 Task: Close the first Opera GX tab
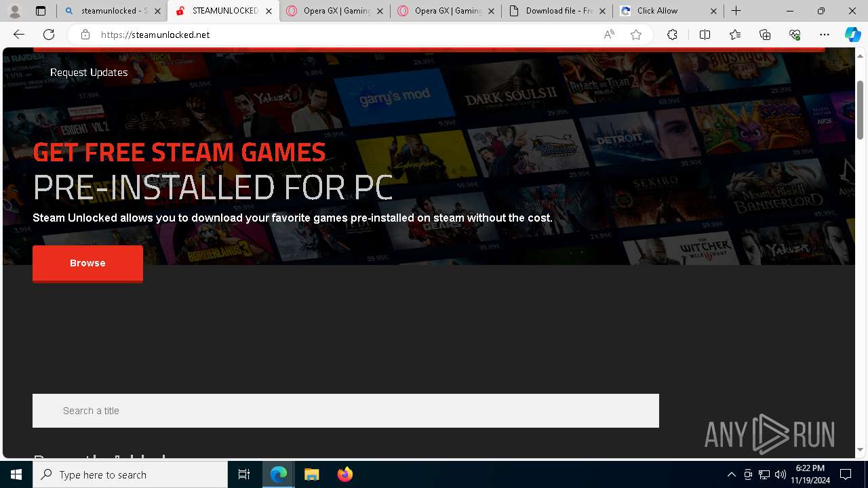click(x=380, y=11)
